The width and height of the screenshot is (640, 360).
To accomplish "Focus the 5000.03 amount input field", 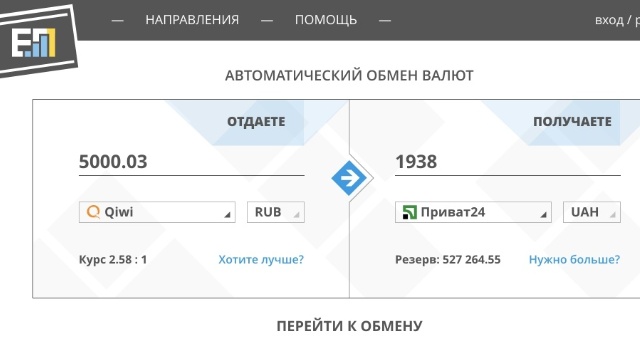I will click(x=191, y=162).
